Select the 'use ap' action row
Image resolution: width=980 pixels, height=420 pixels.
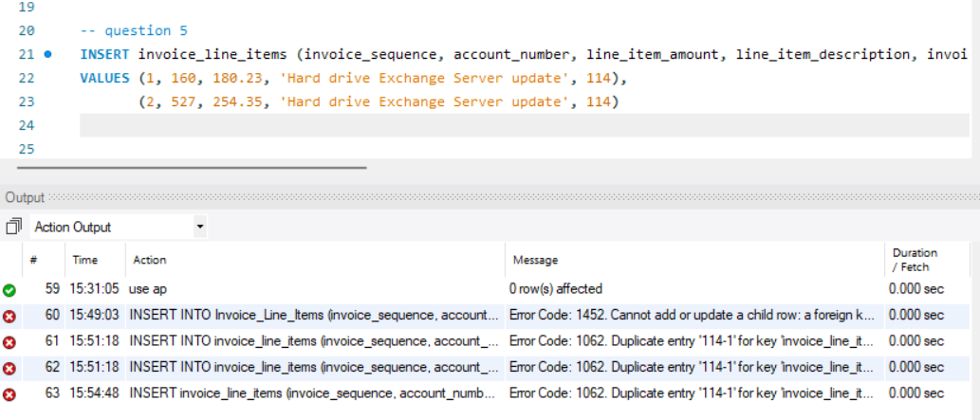[x=147, y=289]
